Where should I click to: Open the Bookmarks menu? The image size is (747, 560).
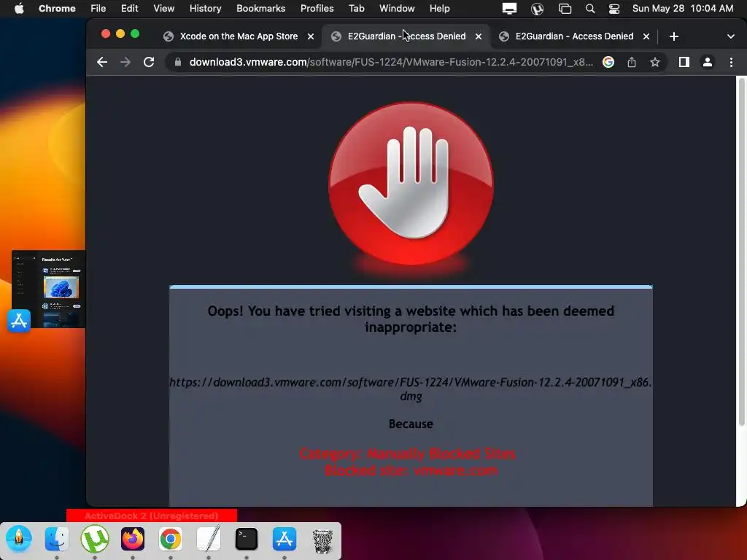pos(260,9)
